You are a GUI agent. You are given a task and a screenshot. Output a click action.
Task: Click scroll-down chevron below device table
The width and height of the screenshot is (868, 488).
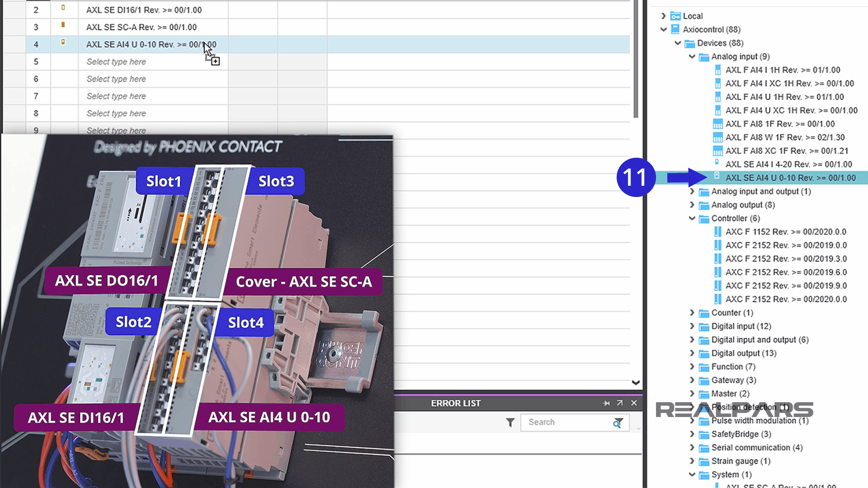[x=636, y=383]
